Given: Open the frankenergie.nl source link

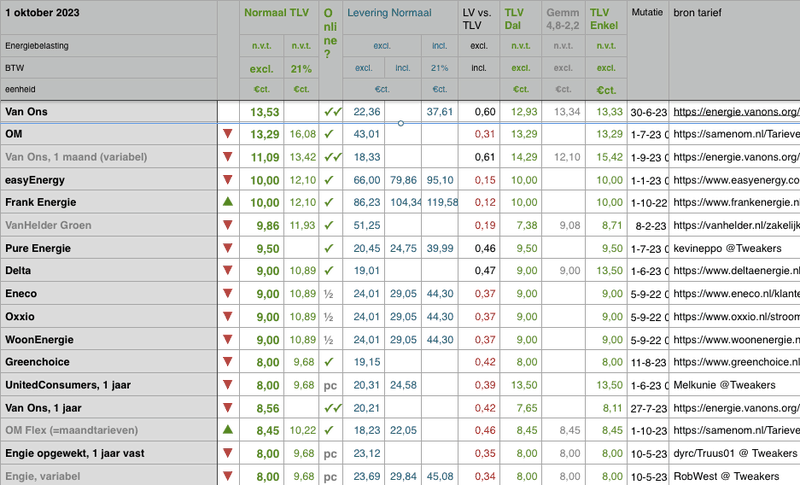Looking at the screenshot, I should [x=736, y=202].
